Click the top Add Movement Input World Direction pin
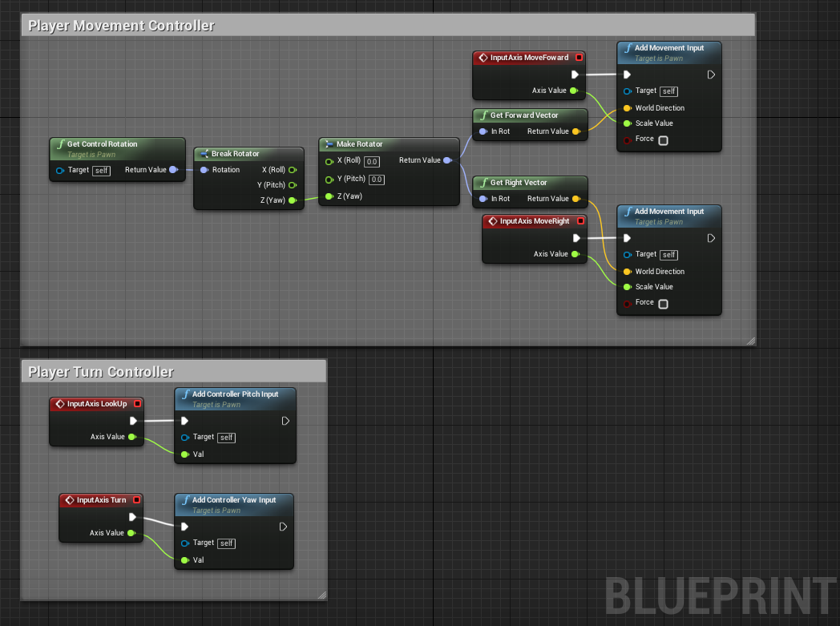The height and width of the screenshot is (626, 840). pos(628,108)
